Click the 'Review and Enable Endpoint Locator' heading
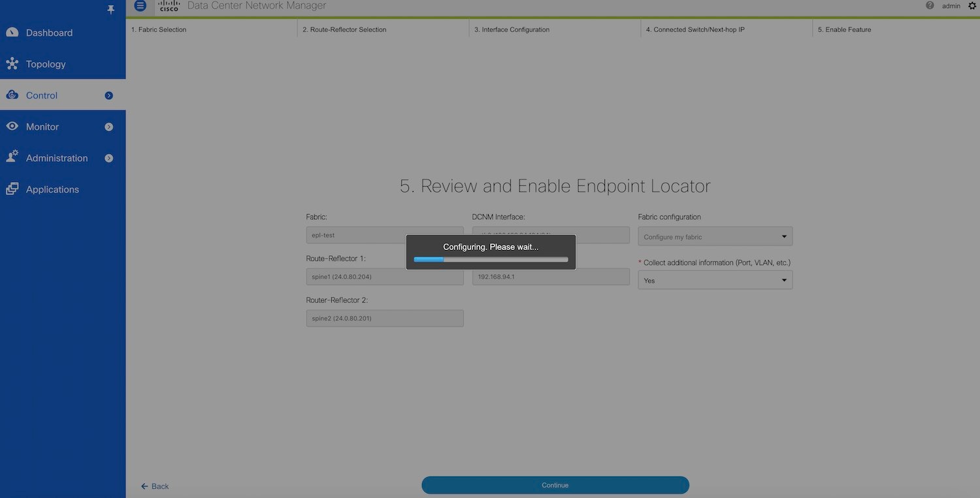The height and width of the screenshot is (498, 980). 555,186
